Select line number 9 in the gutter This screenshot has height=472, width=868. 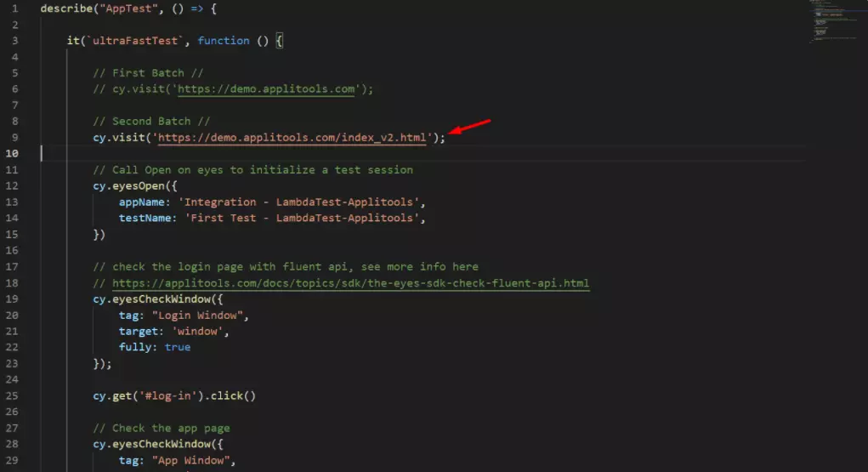15,138
